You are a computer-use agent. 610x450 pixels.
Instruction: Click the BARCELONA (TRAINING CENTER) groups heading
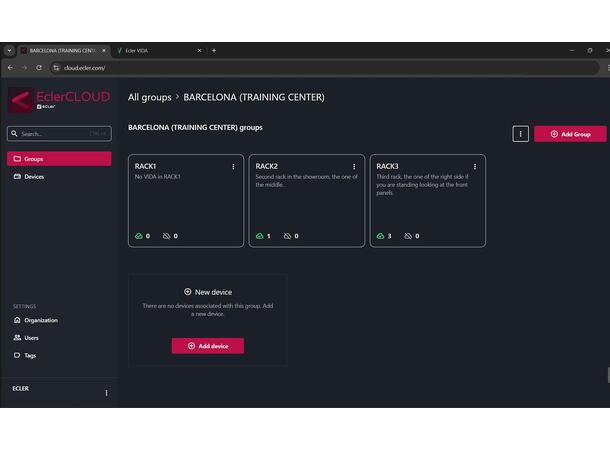pyautogui.click(x=195, y=128)
